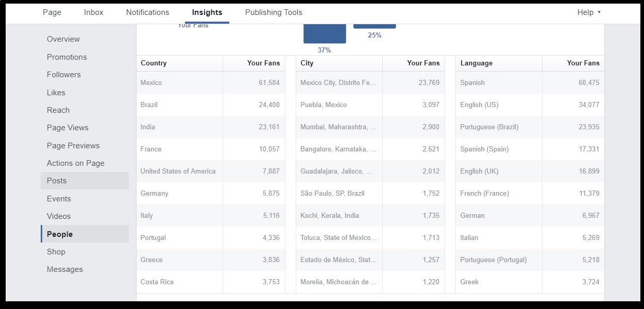The height and width of the screenshot is (309, 644).
Task: Click the Greece country row
Action: [x=211, y=260]
